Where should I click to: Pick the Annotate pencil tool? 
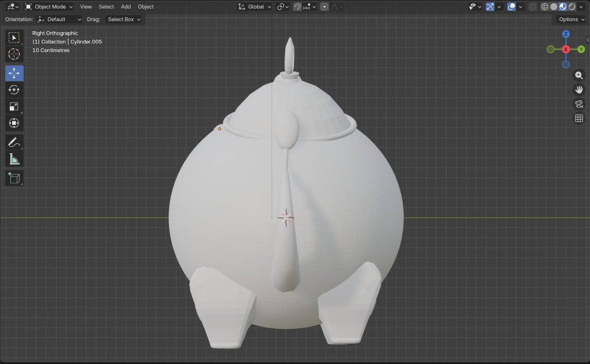pyautogui.click(x=14, y=142)
